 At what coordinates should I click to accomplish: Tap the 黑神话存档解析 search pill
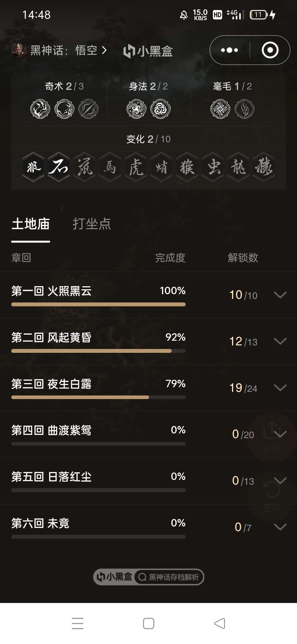click(x=169, y=577)
